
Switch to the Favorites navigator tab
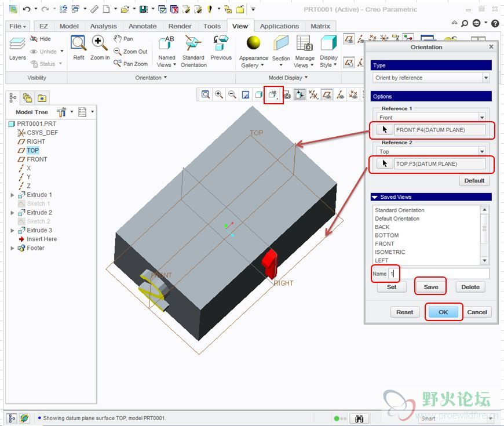(42, 98)
